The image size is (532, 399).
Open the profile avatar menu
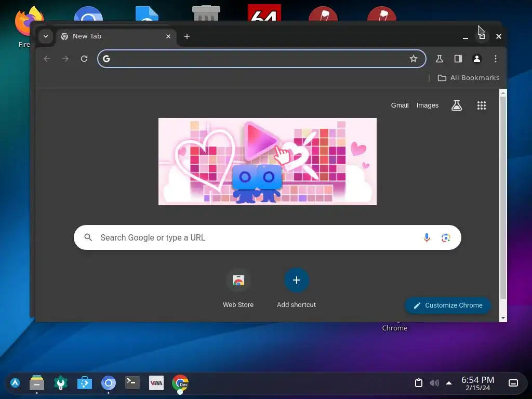coord(477,59)
